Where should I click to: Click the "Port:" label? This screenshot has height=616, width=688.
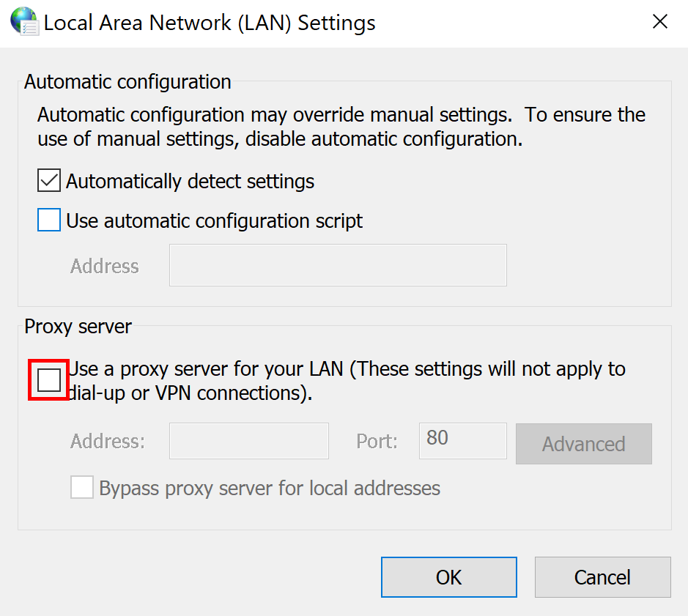[x=377, y=442]
